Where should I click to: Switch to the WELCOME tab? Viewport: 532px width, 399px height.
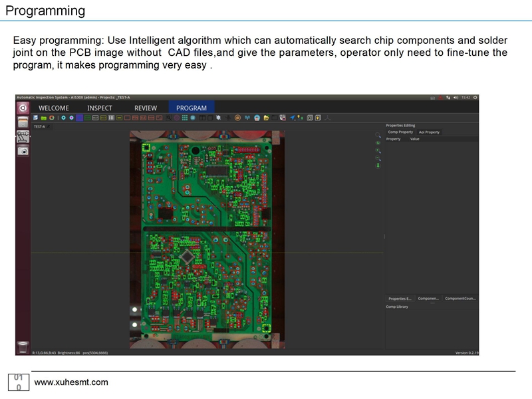click(x=54, y=108)
